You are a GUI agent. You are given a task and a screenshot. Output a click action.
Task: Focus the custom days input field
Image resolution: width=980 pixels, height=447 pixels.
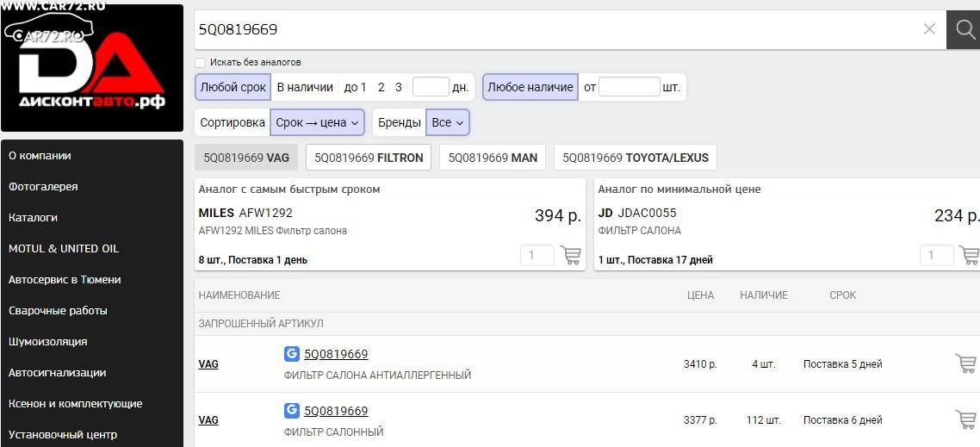[x=431, y=87]
